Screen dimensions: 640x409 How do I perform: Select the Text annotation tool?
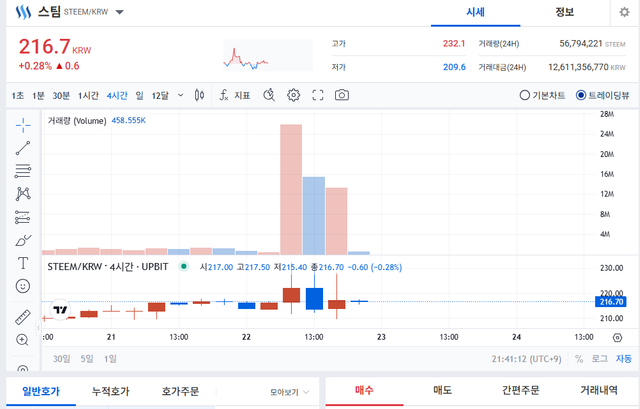tap(23, 263)
